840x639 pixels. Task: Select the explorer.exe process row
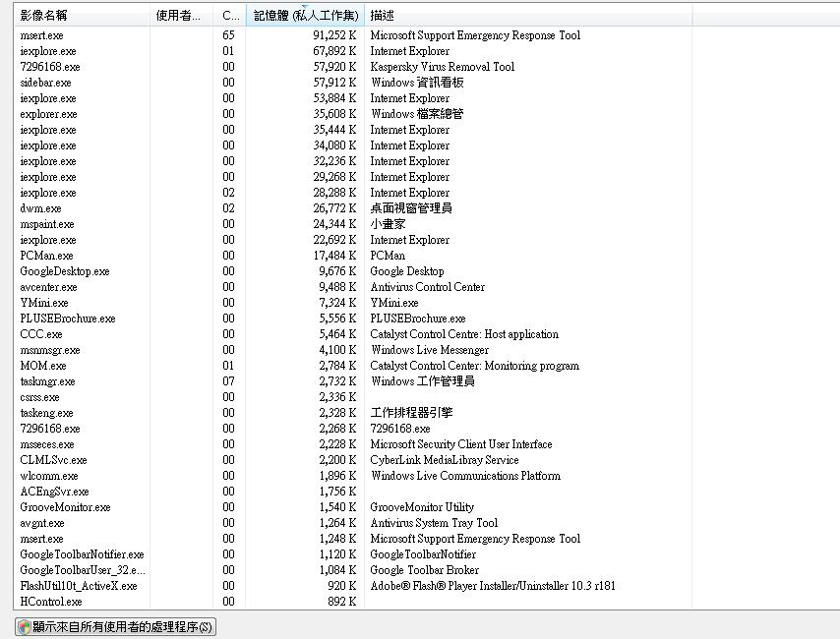(353, 114)
